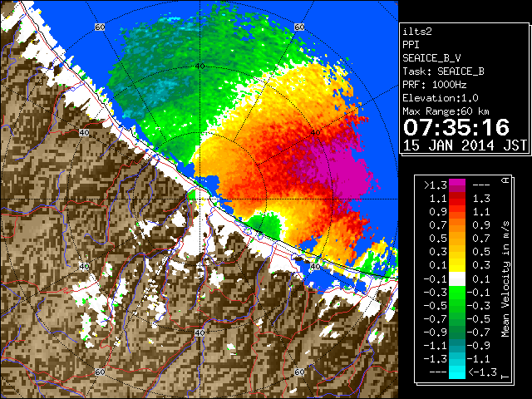
Task: Click the '60' ring label at upper right
Action: point(299,27)
